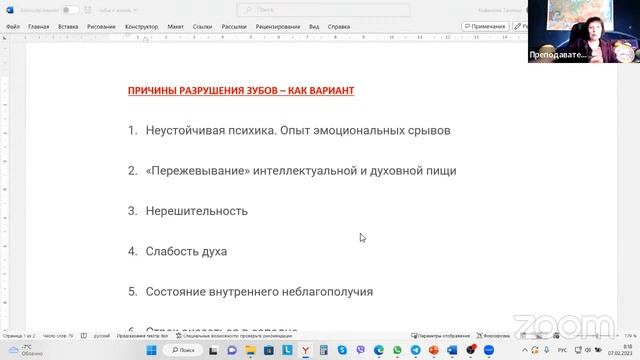Open the Calculator from taskbar
This screenshot has width=640, height=360.
click(324, 350)
